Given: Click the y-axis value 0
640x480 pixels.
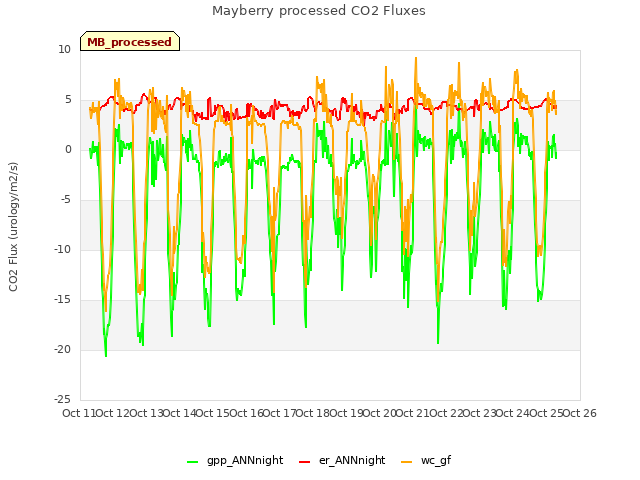Looking at the screenshot, I should [x=68, y=149].
